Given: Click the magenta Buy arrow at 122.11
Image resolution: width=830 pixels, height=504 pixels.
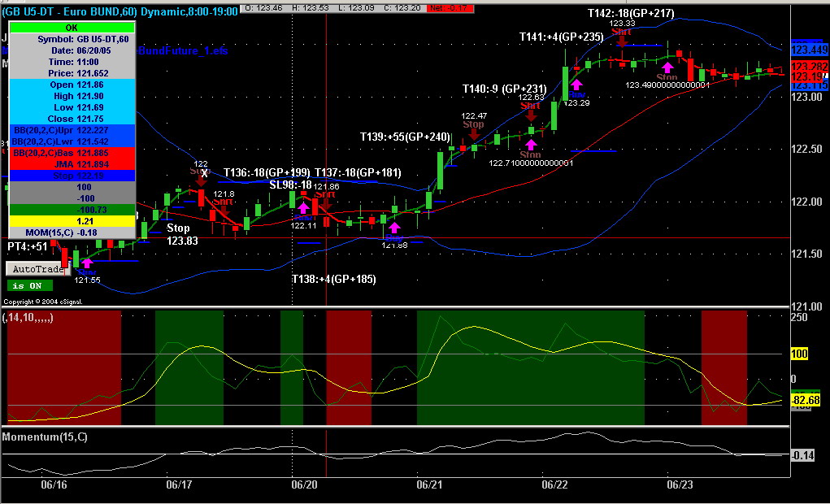Looking at the screenshot, I should pyautogui.click(x=303, y=209).
